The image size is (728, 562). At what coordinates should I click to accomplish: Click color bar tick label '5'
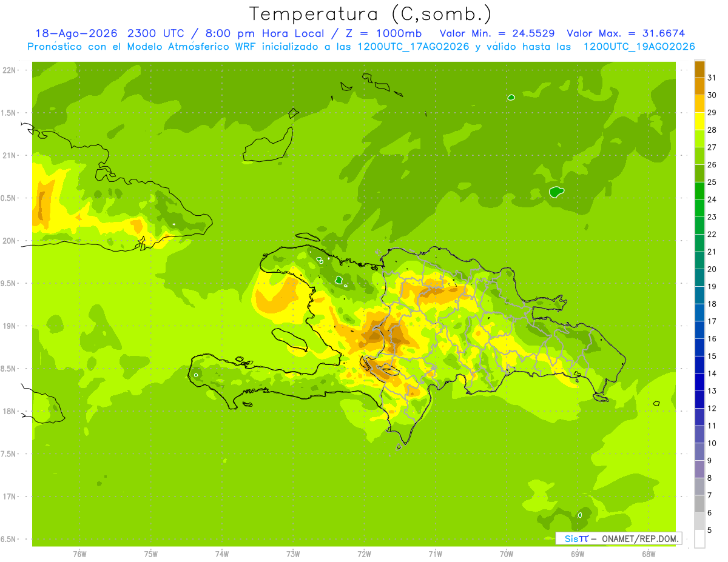710,530
